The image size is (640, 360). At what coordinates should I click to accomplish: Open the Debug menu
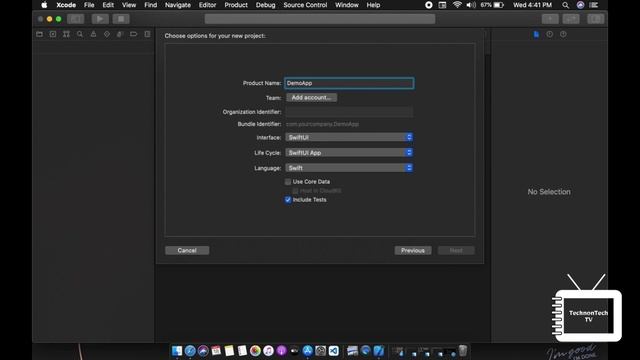265,5
